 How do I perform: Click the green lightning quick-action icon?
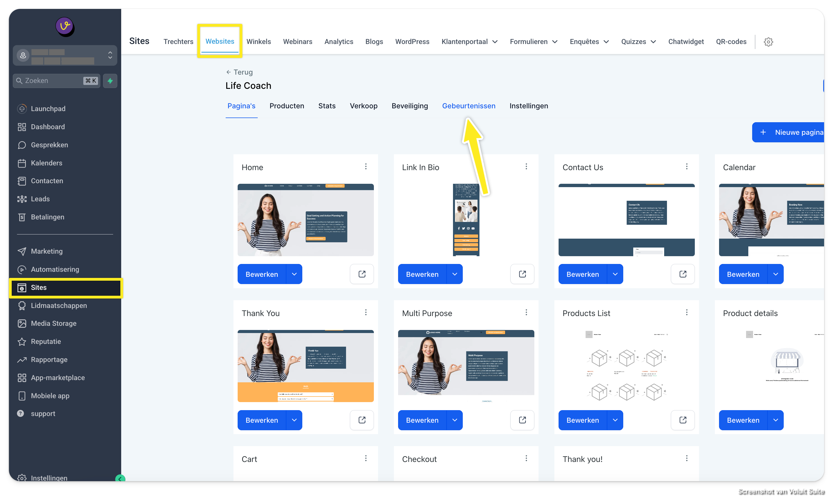(x=110, y=81)
